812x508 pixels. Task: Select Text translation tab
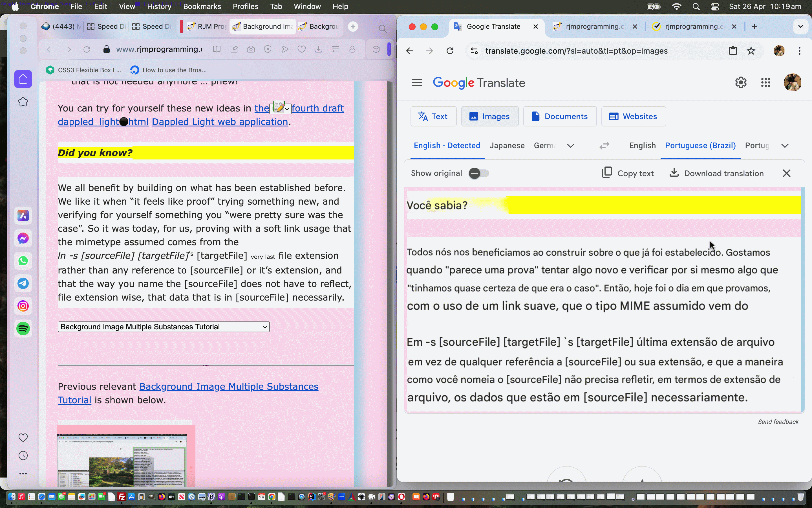point(433,116)
